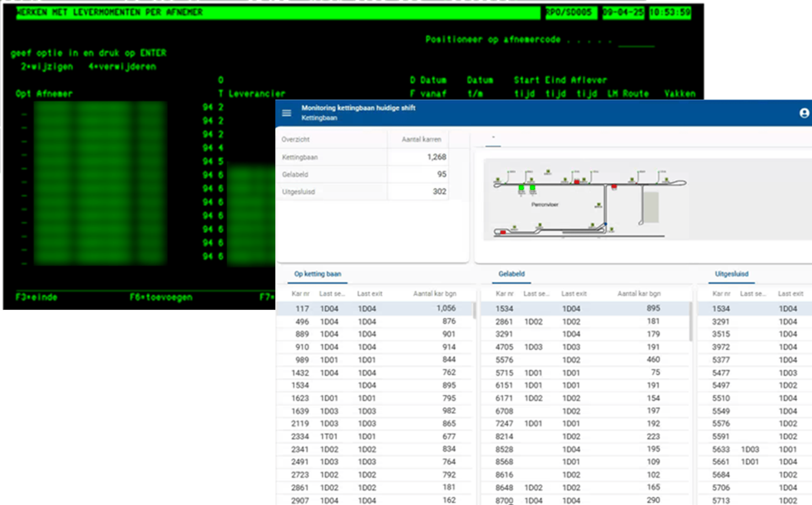Select kar 889 row in Op ketting baan
Image resolution: width=812 pixels, height=505 pixels.
click(374, 334)
